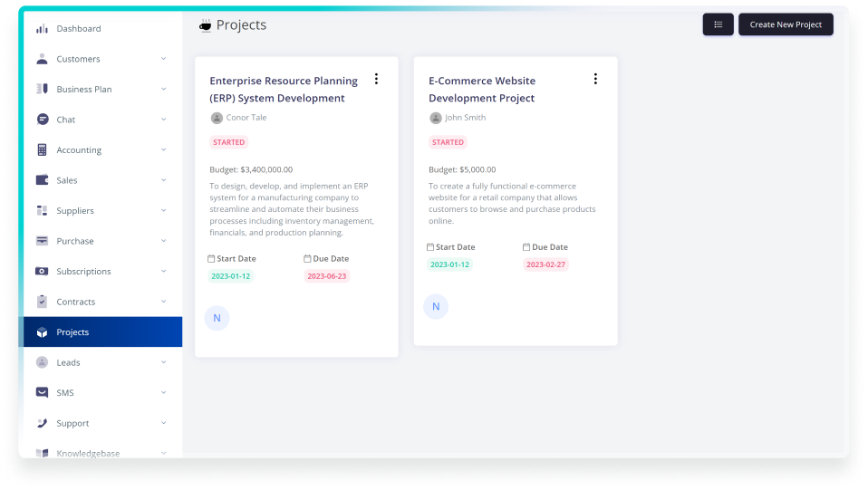Click the Accounting calculator icon
Viewport: 868px width, 490px height.
pos(42,150)
